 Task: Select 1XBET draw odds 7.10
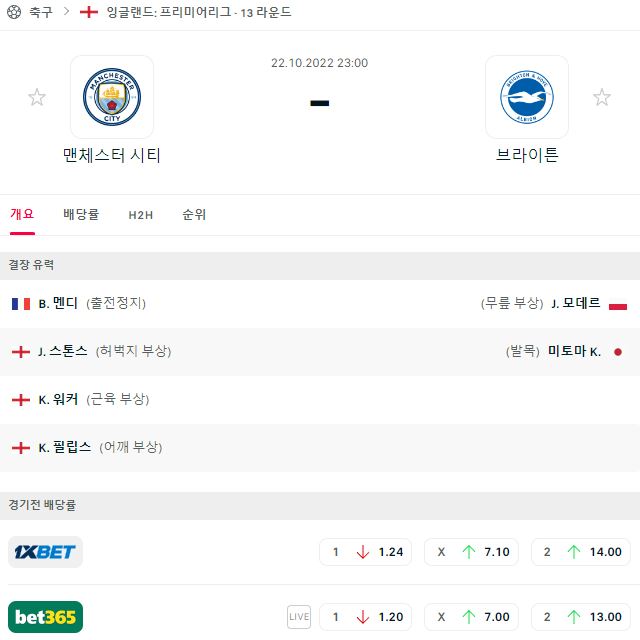(x=471, y=552)
